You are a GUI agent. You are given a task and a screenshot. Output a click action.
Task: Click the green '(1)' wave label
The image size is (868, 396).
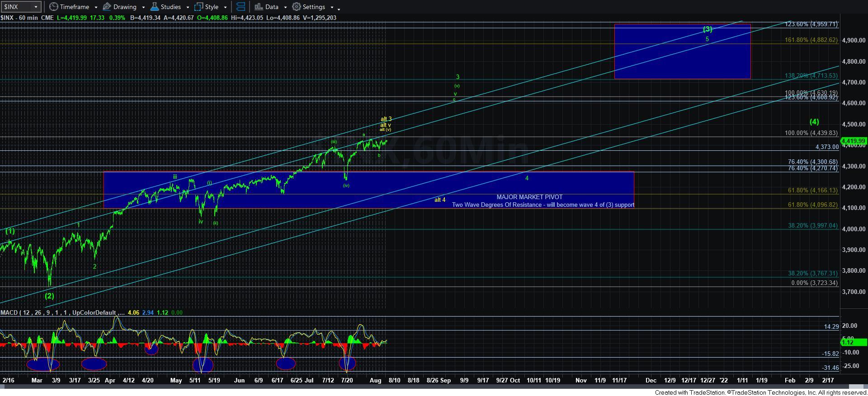point(10,231)
